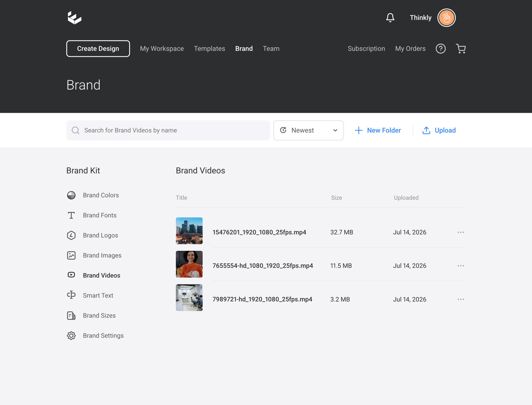This screenshot has height=405, width=532.
Task: Focus the Brand Videos search field
Action: [x=168, y=130]
